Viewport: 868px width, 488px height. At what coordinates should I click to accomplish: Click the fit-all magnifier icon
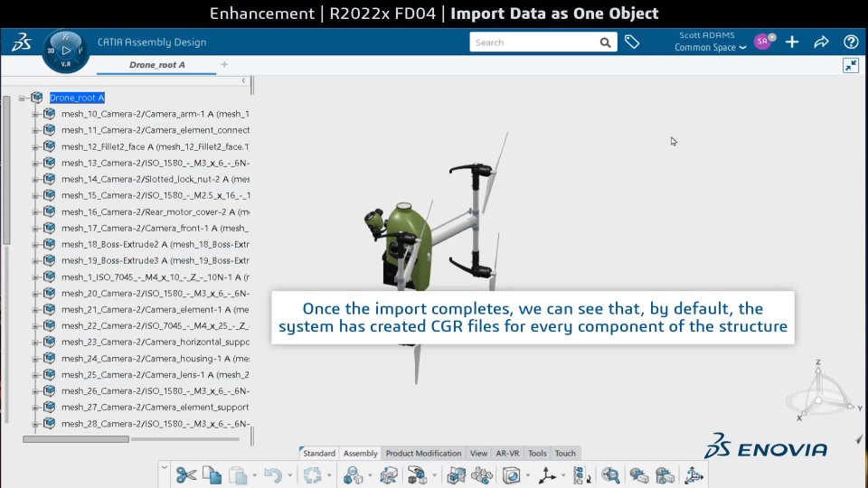pos(610,475)
